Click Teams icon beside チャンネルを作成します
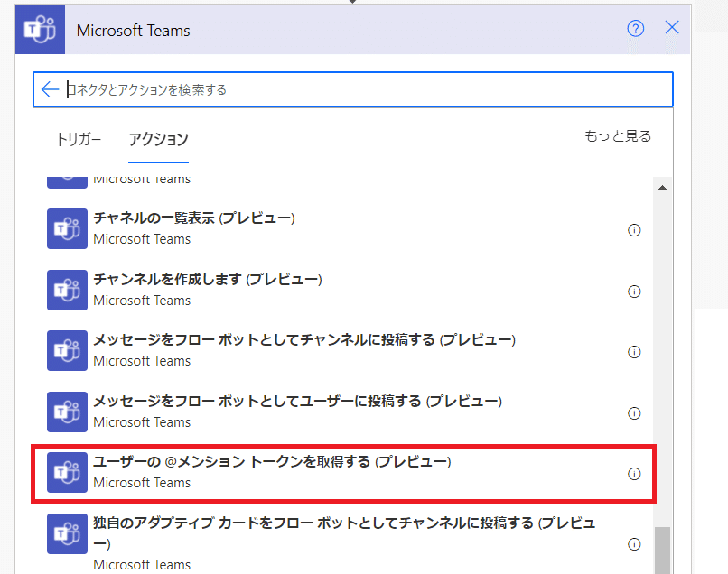 coord(68,290)
